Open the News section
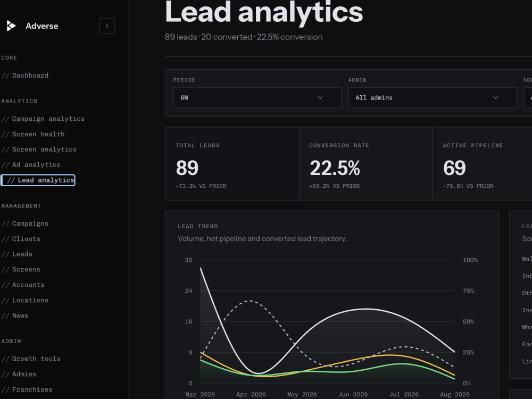Image resolution: width=532 pixels, height=399 pixels. tap(15, 315)
